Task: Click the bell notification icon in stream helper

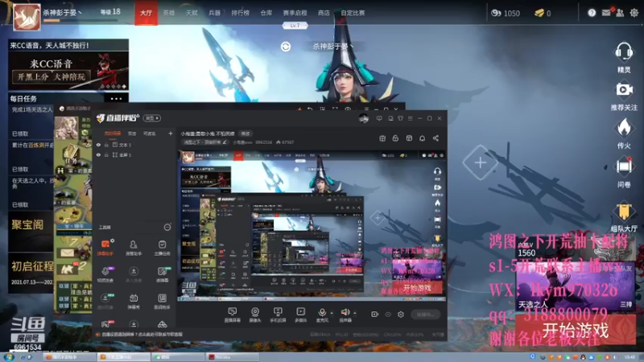Action: (x=422, y=138)
